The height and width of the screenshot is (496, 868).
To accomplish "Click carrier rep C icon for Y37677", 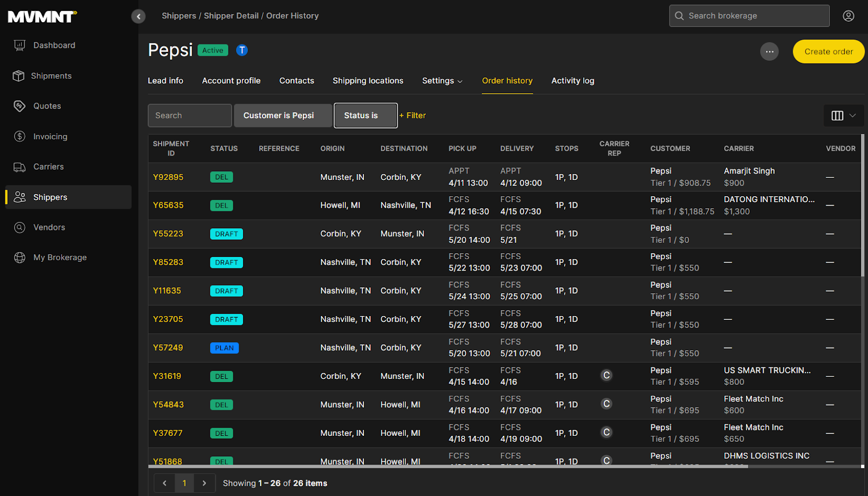I will (607, 432).
